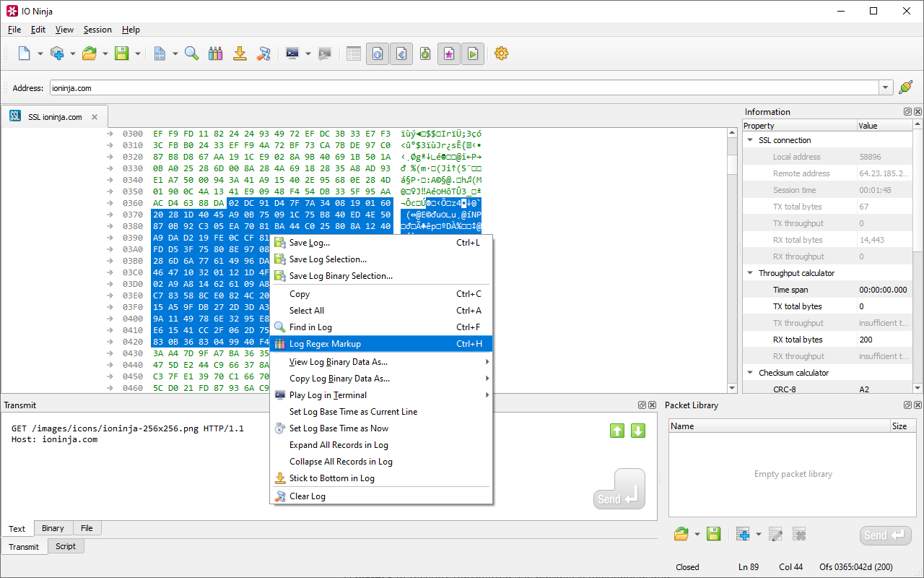924x578 pixels.
Task: Open the Session menu
Action: tap(97, 30)
